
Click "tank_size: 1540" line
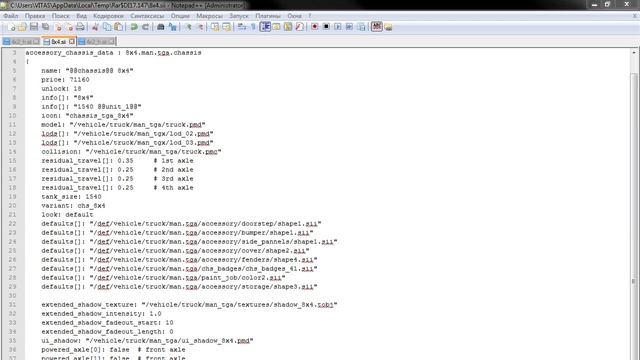(71, 197)
